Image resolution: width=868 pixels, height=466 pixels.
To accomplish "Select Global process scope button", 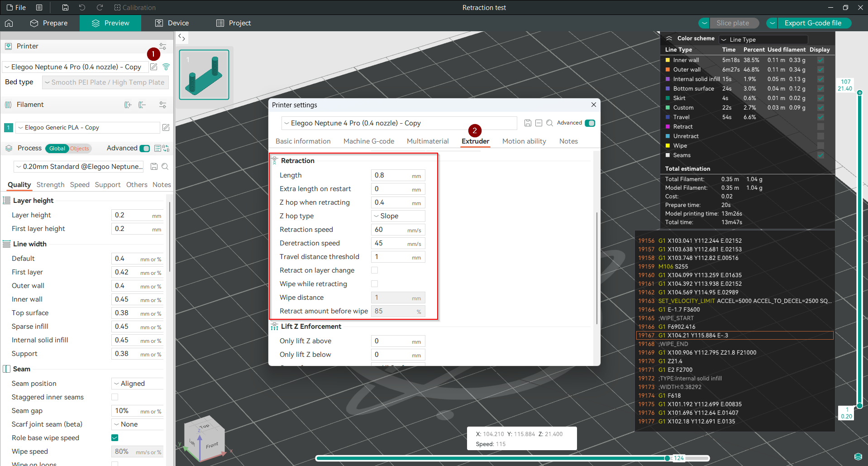I will click(57, 149).
